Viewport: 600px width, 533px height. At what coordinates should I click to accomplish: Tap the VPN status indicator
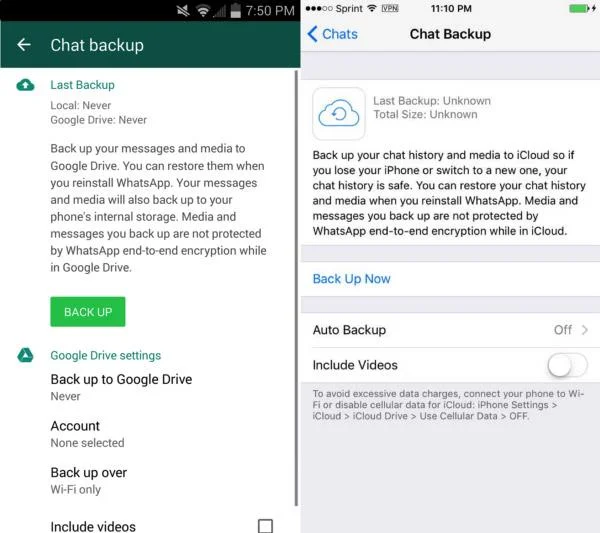[390, 8]
